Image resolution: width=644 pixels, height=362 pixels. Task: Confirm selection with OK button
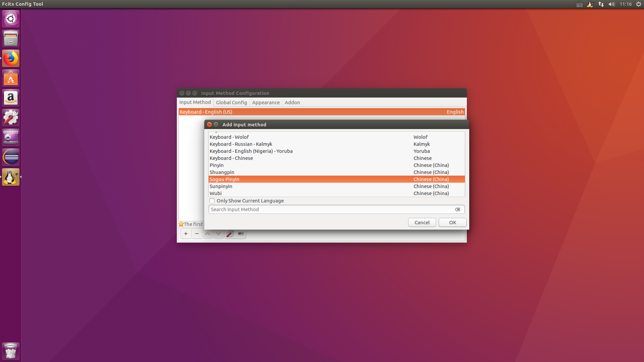(x=452, y=222)
